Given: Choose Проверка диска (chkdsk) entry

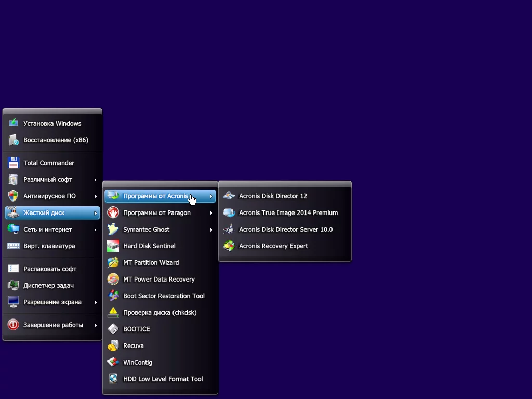Looking at the screenshot, I should 160,312.
